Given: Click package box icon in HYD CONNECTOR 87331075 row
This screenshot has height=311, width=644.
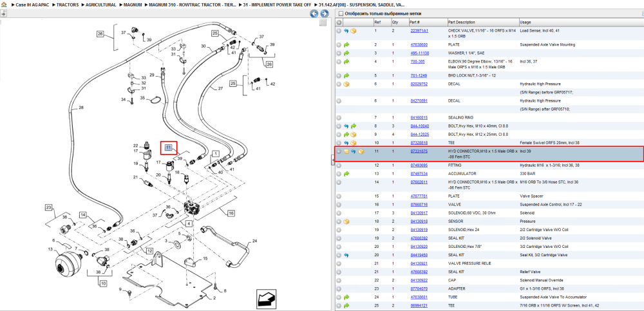Looking at the screenshot, I should 361,151.
